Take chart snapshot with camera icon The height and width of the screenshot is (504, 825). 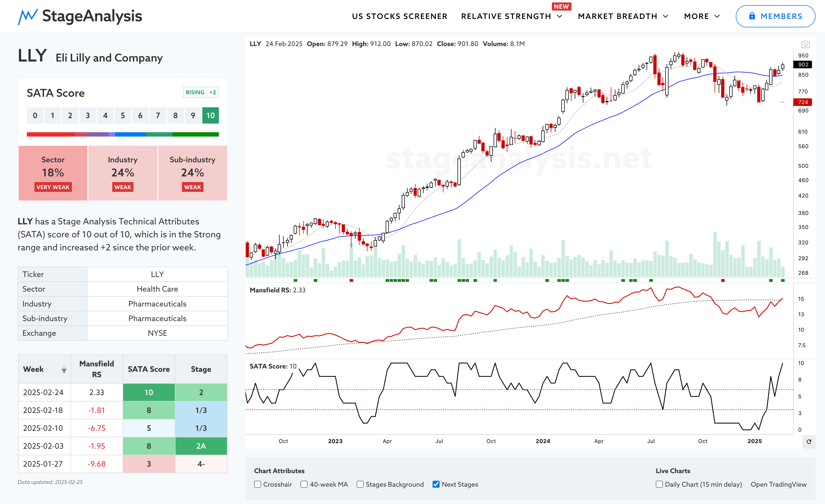point(805,44)
